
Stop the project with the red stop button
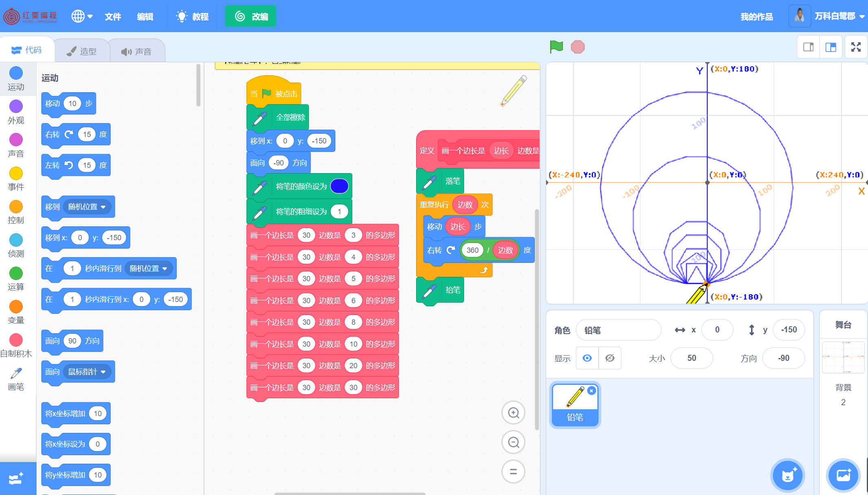pyautogui.click(x=577, y=47)
